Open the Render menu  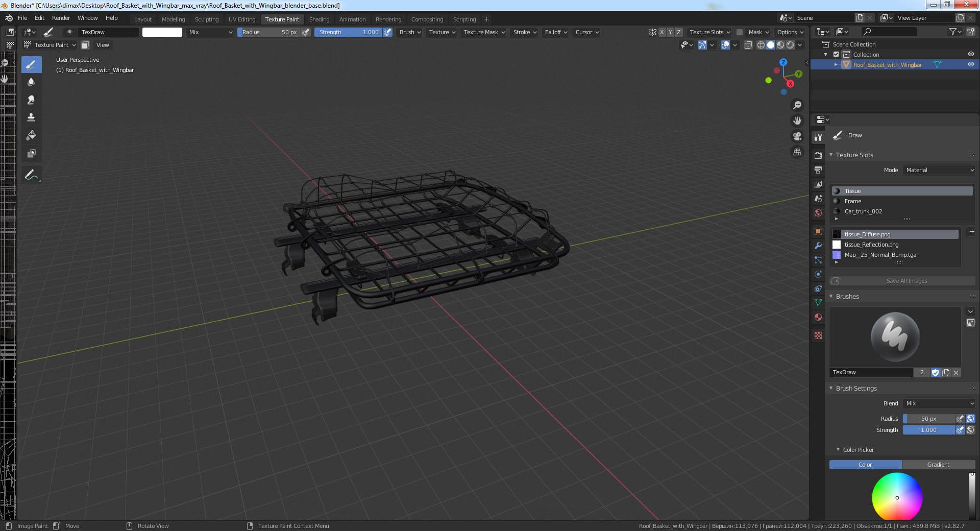[61, 18]
